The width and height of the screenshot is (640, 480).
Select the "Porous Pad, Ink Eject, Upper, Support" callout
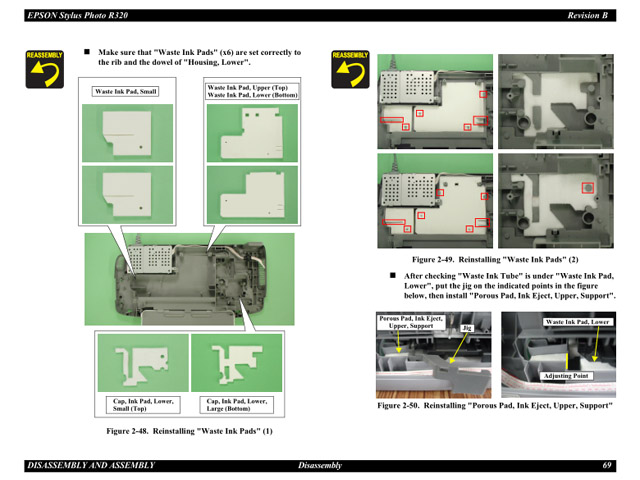click(410, 322)
